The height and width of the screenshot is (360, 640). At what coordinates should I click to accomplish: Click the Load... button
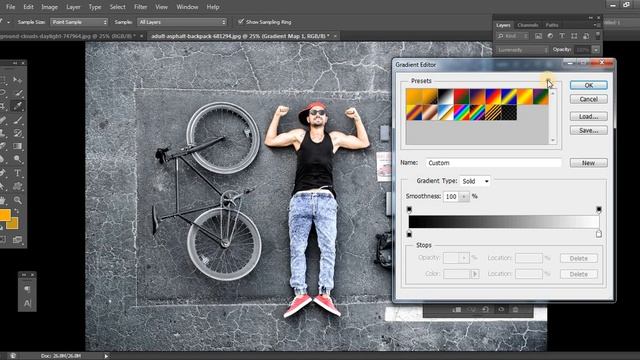coord(589,116)
